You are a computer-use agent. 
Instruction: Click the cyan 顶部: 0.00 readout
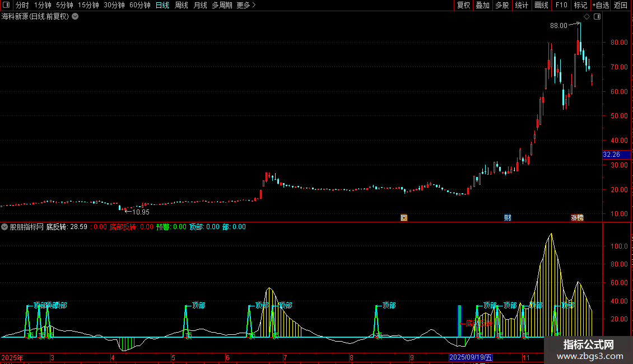[204, 227]
